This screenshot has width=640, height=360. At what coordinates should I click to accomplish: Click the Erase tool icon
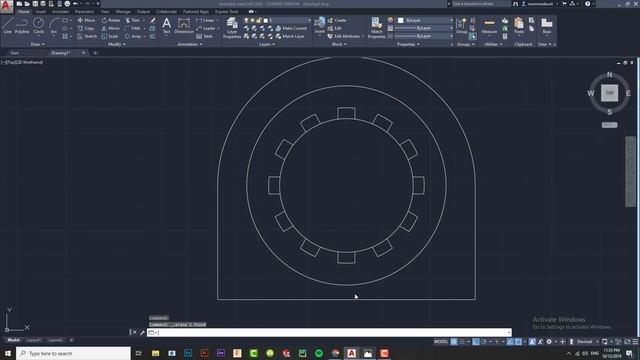pos(153,20)
